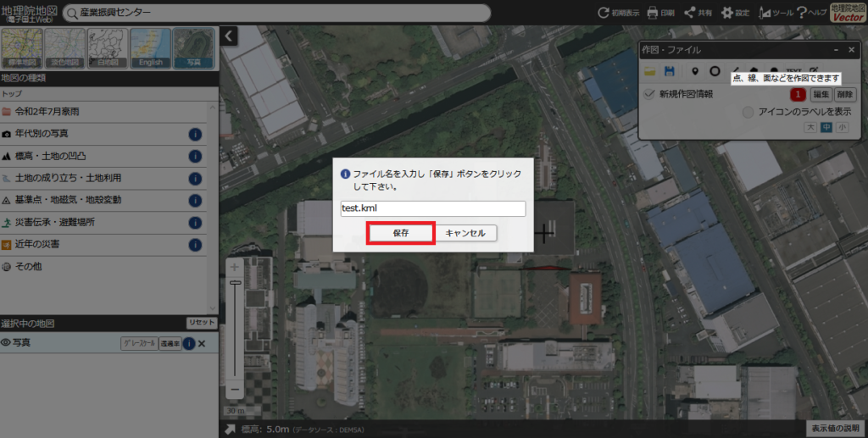Open the 年代別の写真 category
The image size is (868, 438).
(x=103, y=134)
